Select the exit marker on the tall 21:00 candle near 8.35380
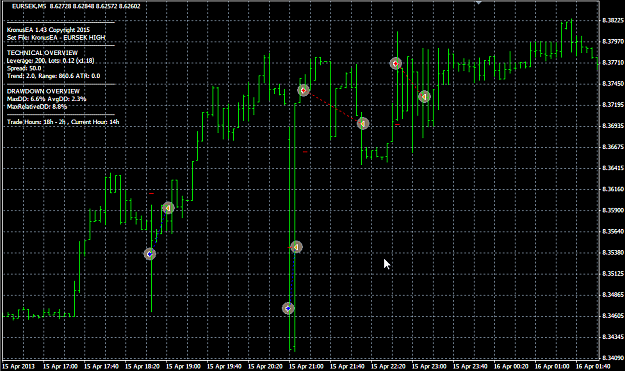625x371 pixels. tap(296, 247)
